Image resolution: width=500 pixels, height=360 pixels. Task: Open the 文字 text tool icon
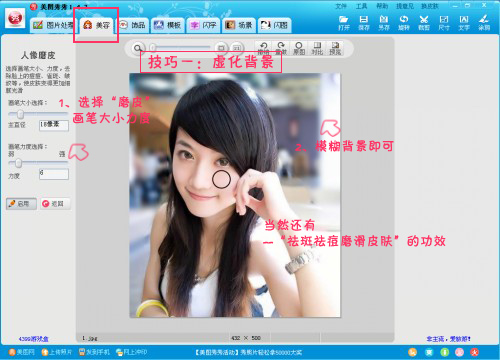point(464,23)
